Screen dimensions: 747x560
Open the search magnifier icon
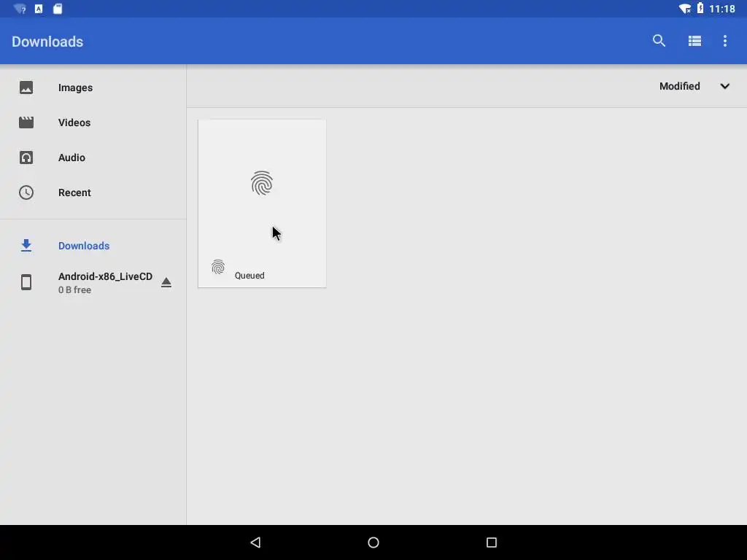[x=659, y=41]
